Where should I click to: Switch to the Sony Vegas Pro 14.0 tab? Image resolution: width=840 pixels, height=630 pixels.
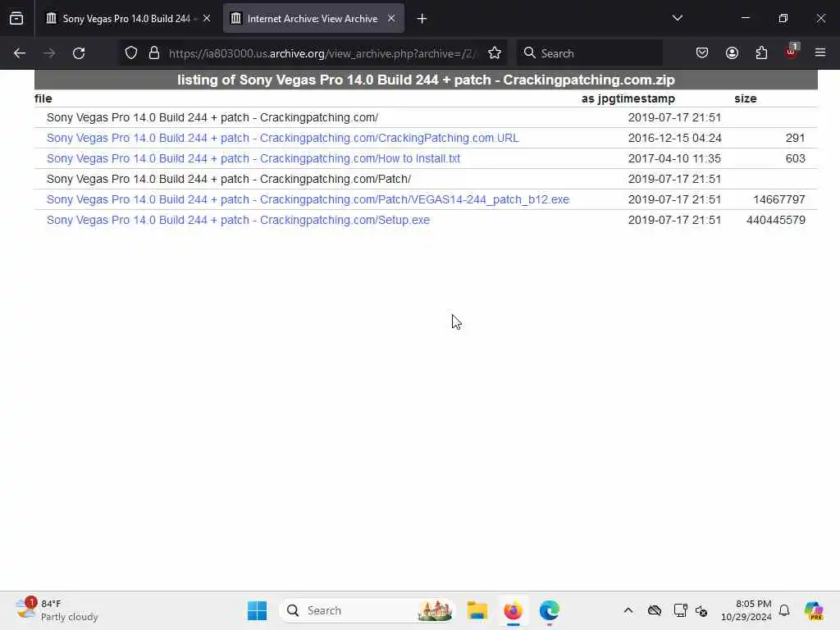click(127, 19)
